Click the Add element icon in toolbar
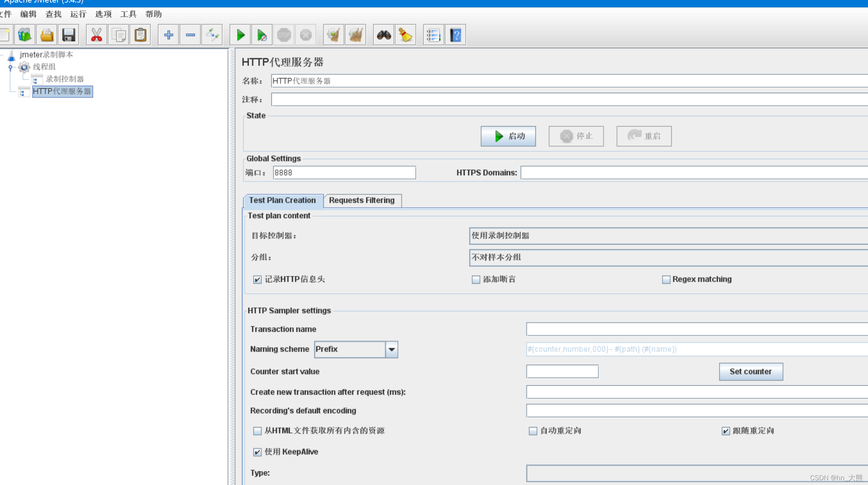 click(x=168, y=34)
